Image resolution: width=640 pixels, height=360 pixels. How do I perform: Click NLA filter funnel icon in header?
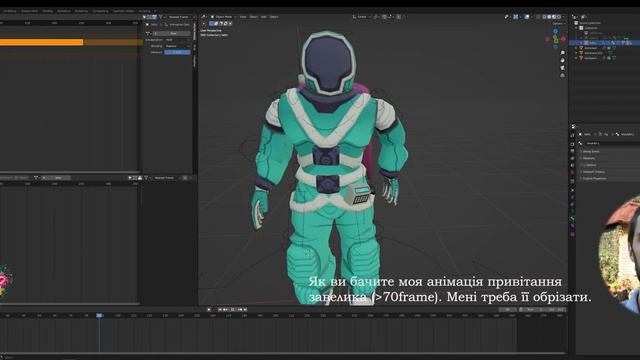click(160, 17)
